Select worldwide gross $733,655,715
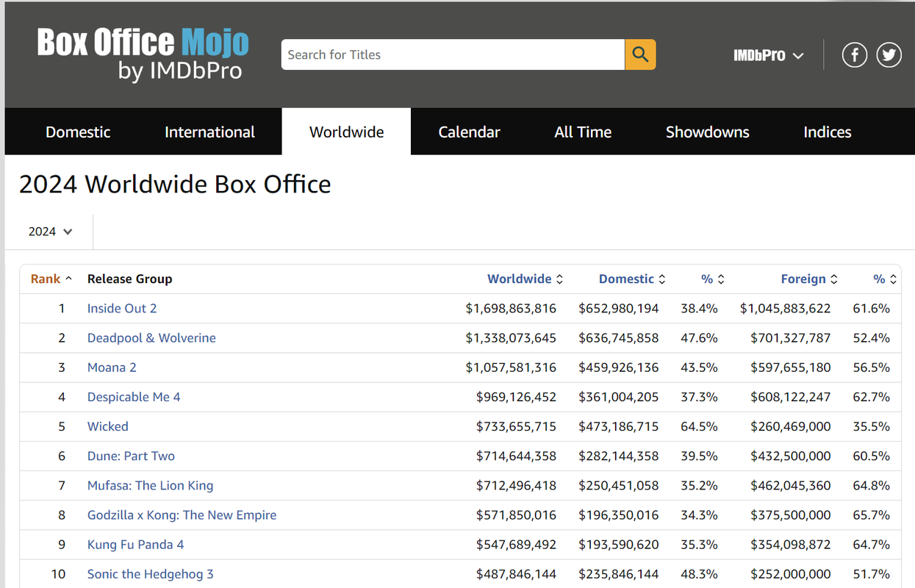 coord(517,426)
